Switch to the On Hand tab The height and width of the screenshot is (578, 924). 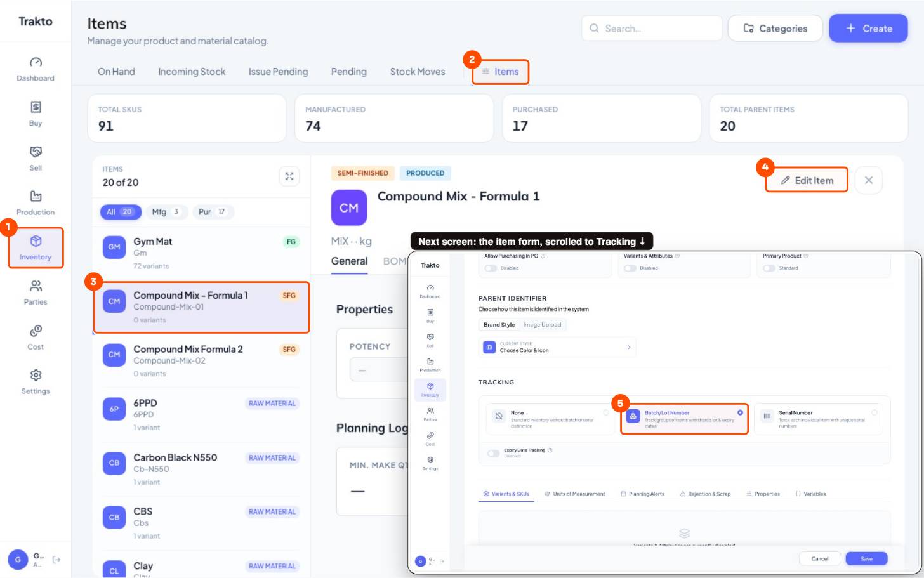(116, 72)
